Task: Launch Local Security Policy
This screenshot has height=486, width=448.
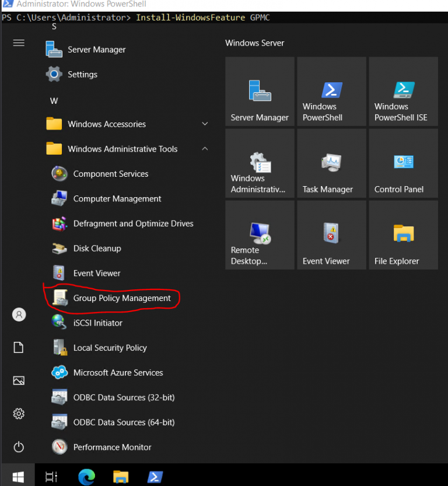Action: click(110, 348)
